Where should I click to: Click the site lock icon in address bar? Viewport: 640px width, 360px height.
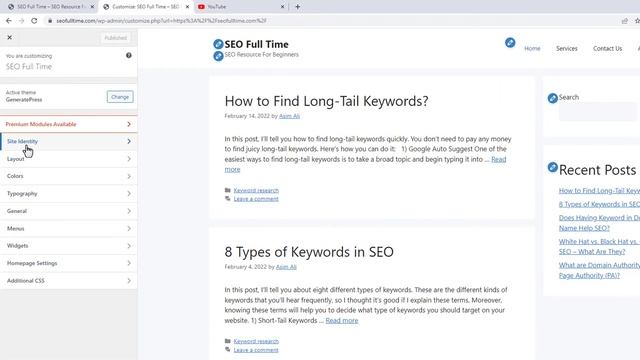click(x=50, y=21)
